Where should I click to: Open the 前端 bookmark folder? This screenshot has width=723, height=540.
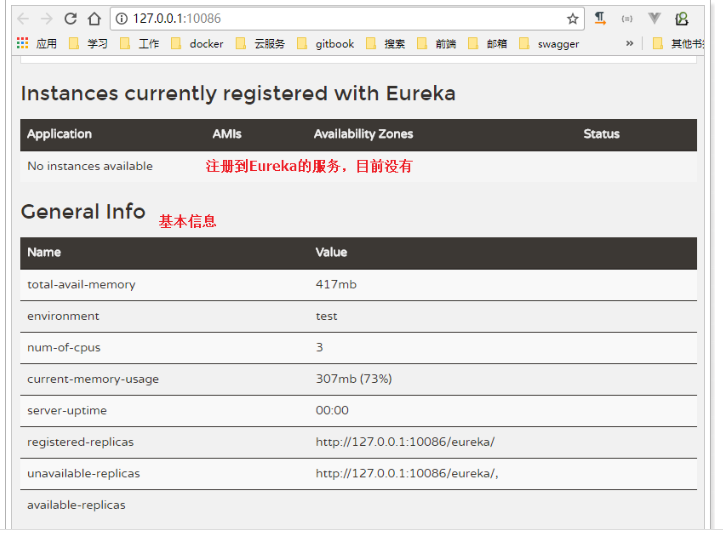436,44
